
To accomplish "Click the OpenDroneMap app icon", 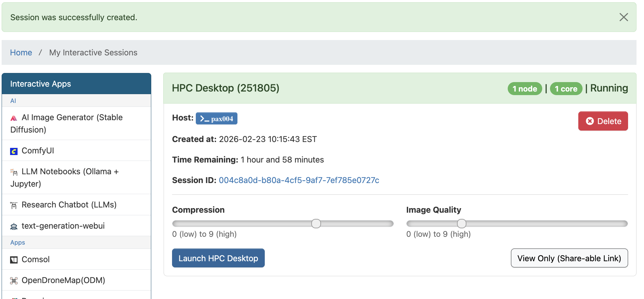I will coord(14,281).
